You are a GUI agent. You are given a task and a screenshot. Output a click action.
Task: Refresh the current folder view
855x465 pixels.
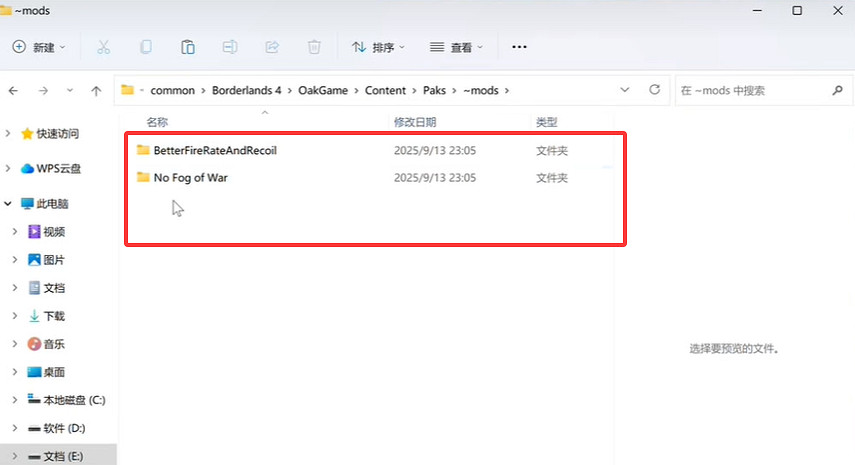(x=655, y=90)
